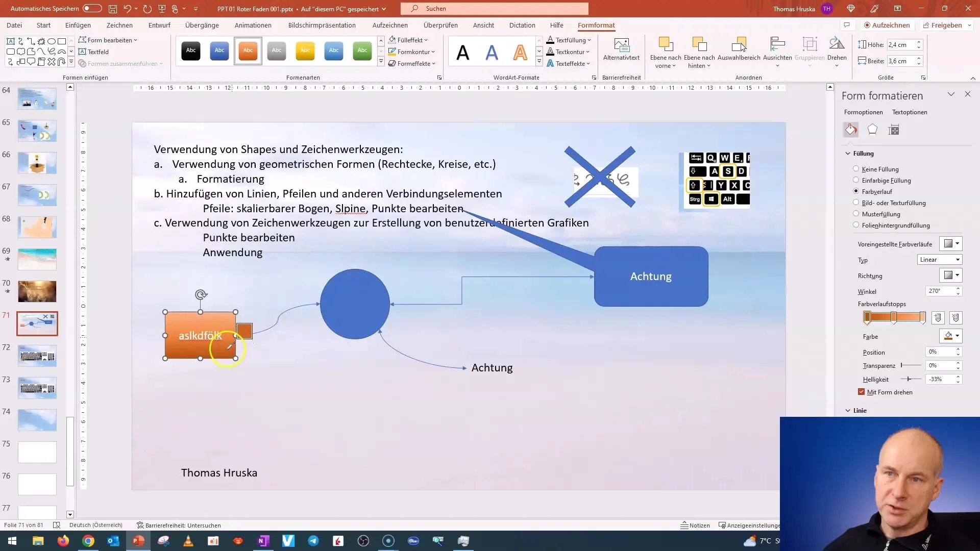Toggle Automatisches Speichern switch

tap(92, 9)
